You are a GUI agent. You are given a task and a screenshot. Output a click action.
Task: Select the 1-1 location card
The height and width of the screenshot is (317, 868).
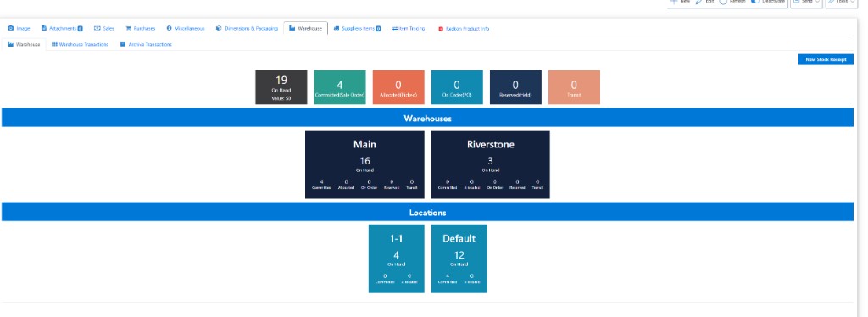coord(397,259)
